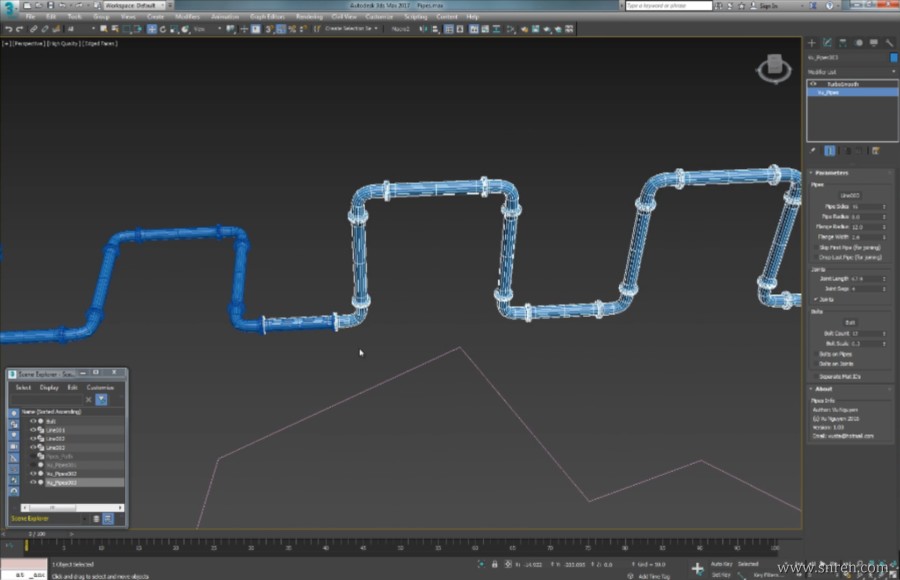Click Configure Modifier Sets icon

click(x=876, y=150)
